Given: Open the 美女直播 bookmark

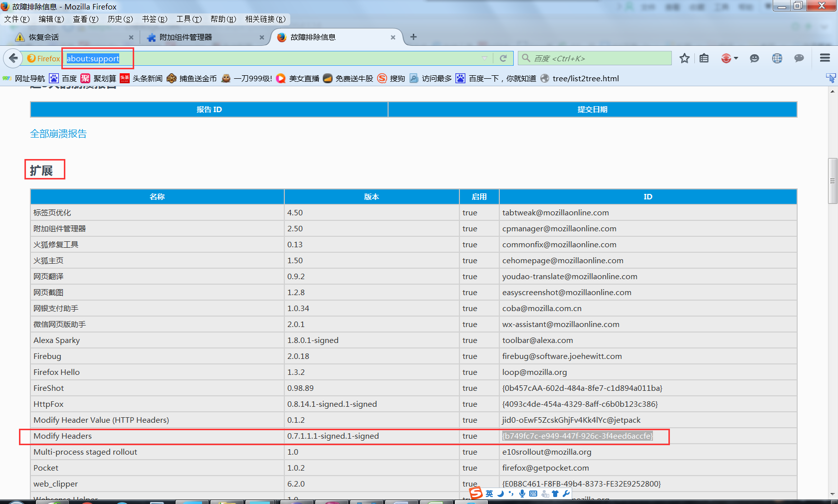Looking at the screenshot, I should click(297, 78).
